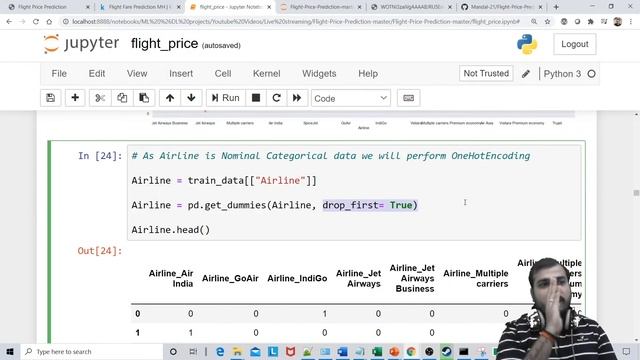Open Chrome from taskbar
This screenshot has width=640, height=360.
[x=411, y=351]
